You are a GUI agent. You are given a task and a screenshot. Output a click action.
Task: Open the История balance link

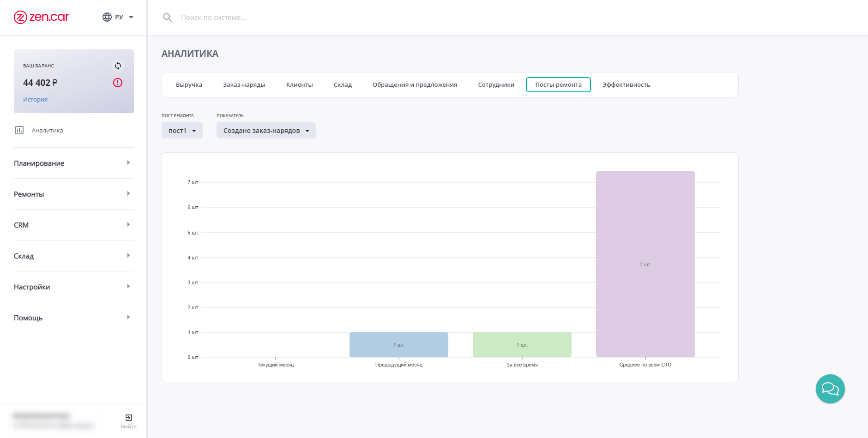point(35,99)
